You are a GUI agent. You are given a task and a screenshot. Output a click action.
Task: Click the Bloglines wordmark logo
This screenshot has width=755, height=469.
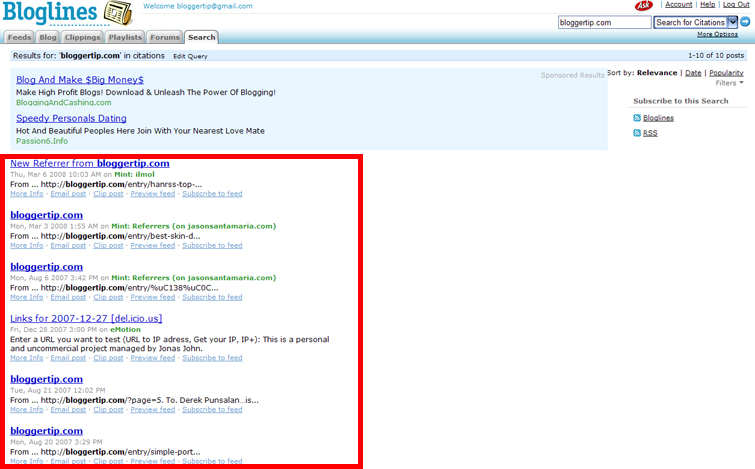(50, 13)
